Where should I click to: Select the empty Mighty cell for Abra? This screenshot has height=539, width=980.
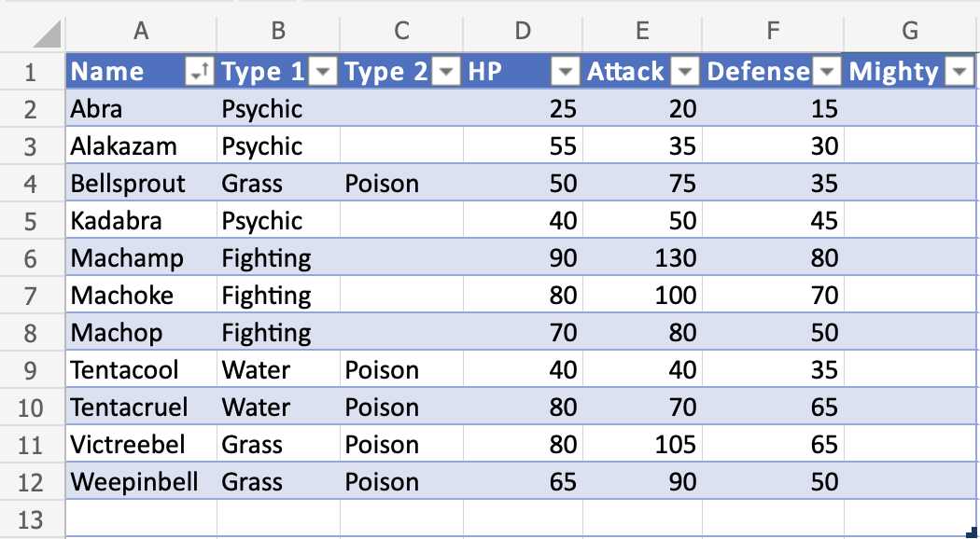tap(910, 109)
